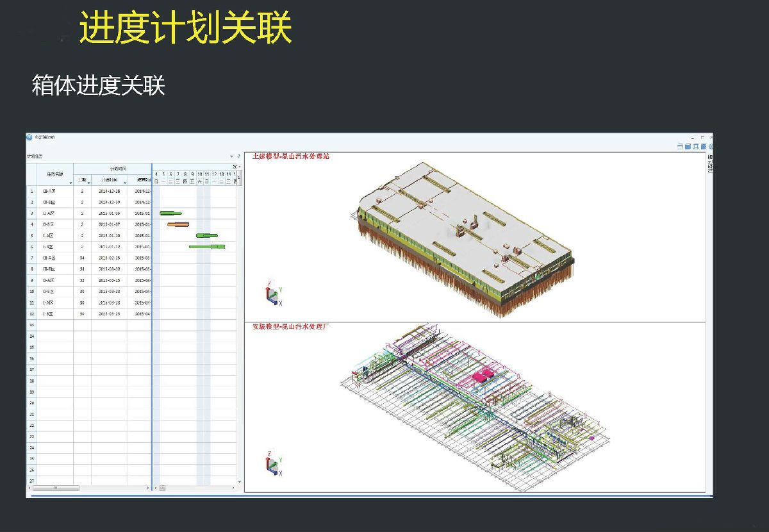Click the task table horizontal scrollbar thumb

coord(56,488)
